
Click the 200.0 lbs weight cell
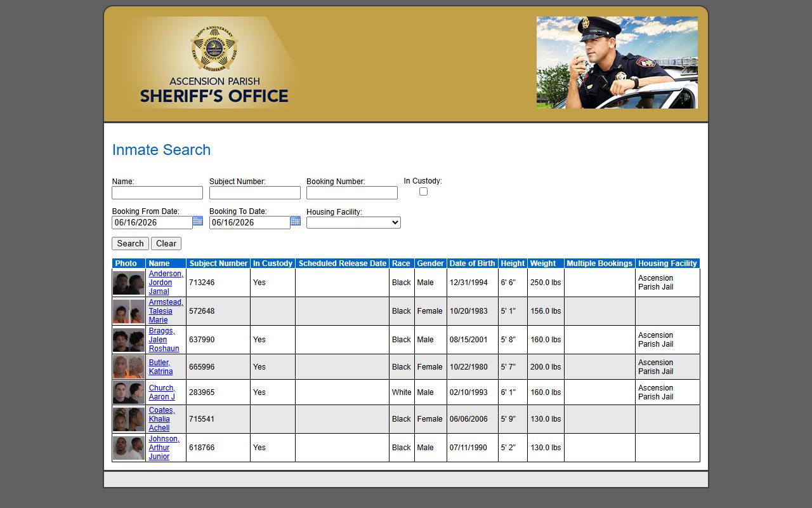point(546,367)
